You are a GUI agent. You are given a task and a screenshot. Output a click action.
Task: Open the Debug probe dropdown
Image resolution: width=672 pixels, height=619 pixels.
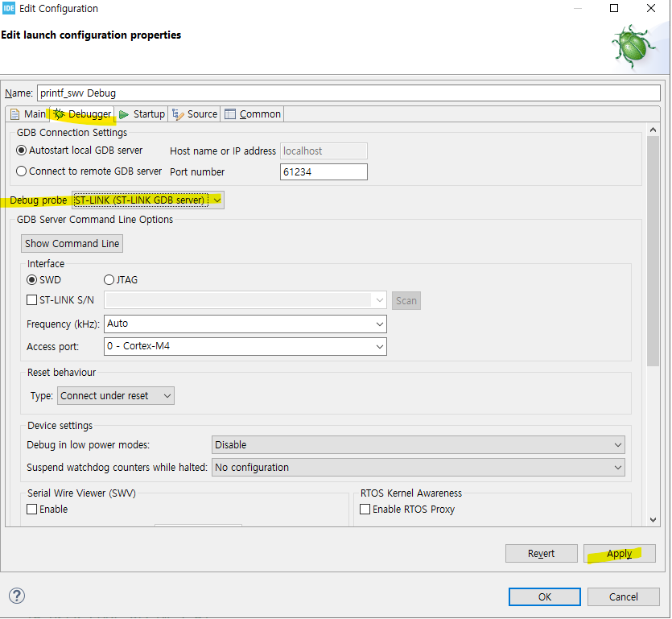(148, 200)
